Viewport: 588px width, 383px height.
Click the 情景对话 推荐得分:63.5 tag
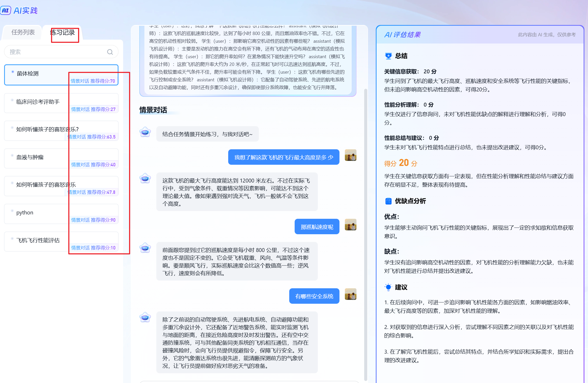point(92,137)
